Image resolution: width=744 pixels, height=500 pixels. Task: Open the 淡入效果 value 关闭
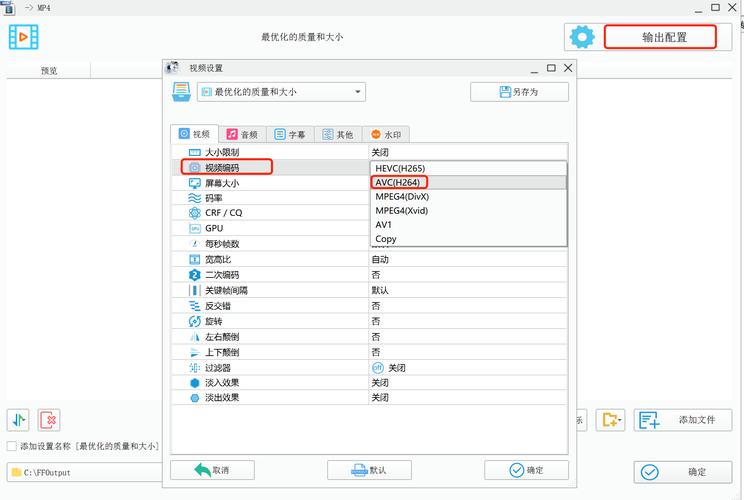468,383
